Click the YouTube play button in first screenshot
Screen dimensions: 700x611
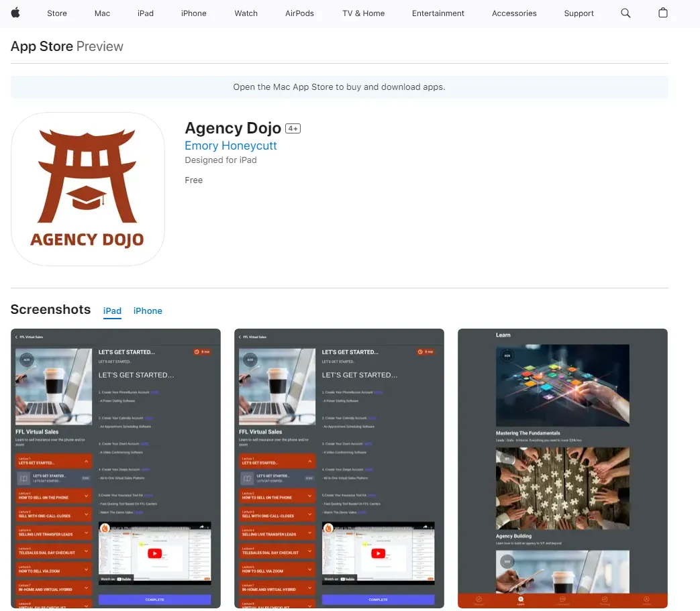point(154,553)
